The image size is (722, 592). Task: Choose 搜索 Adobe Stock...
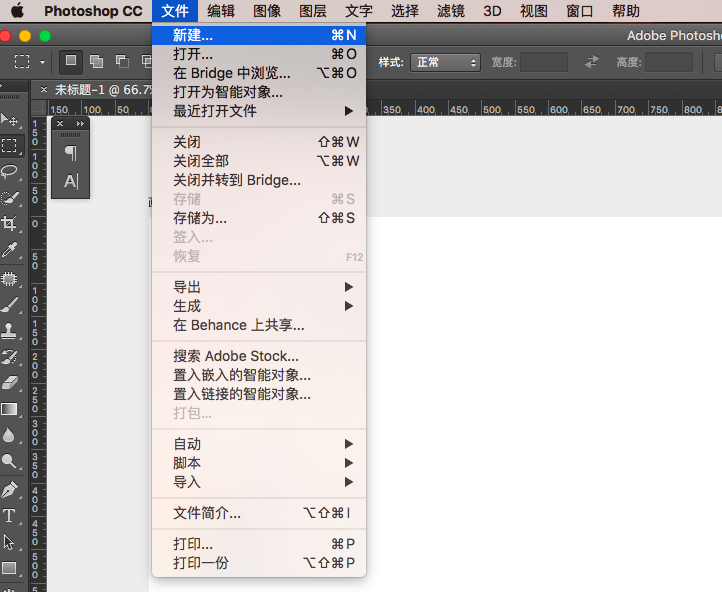click(x=259, y=356)
